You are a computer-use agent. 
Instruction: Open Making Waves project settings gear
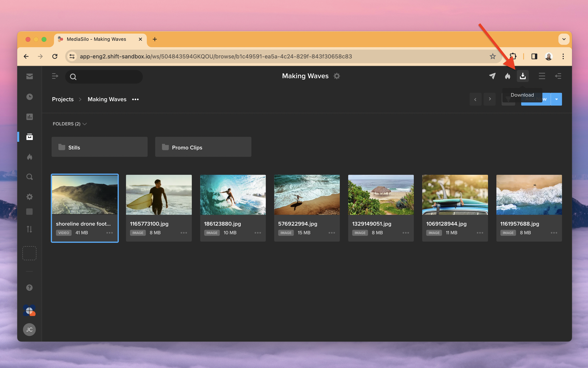pos(337,76)
